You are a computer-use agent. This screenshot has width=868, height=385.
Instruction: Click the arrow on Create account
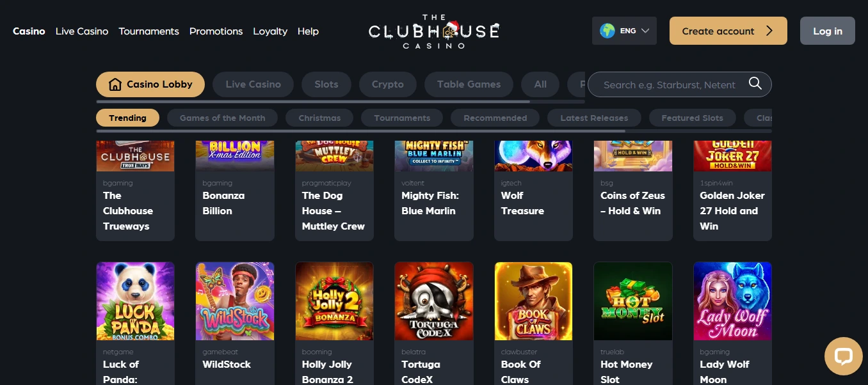click(769, 31)
